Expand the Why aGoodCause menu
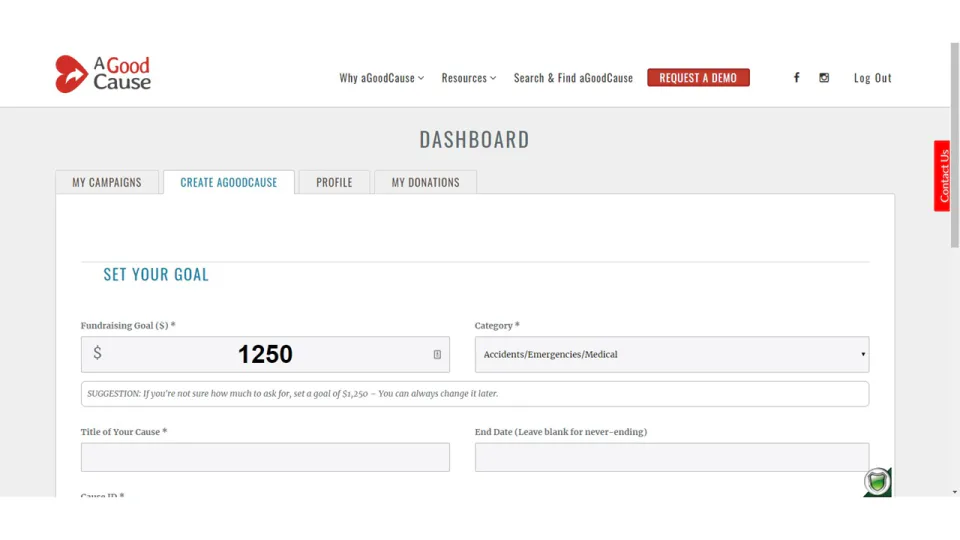 (381, 78)
